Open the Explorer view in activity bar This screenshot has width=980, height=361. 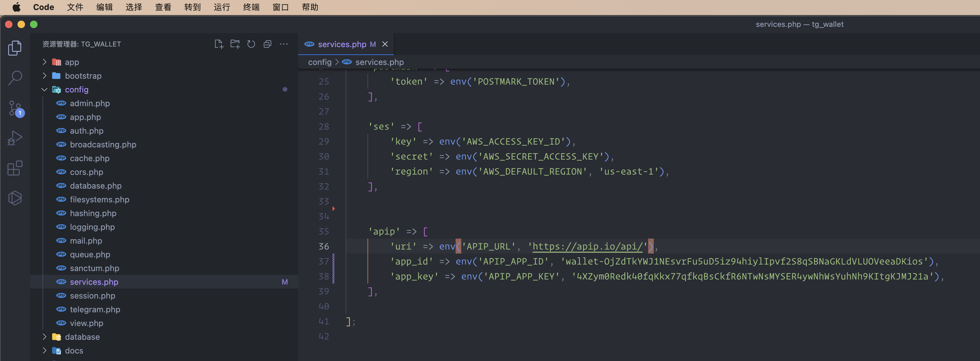click(15, 48)
